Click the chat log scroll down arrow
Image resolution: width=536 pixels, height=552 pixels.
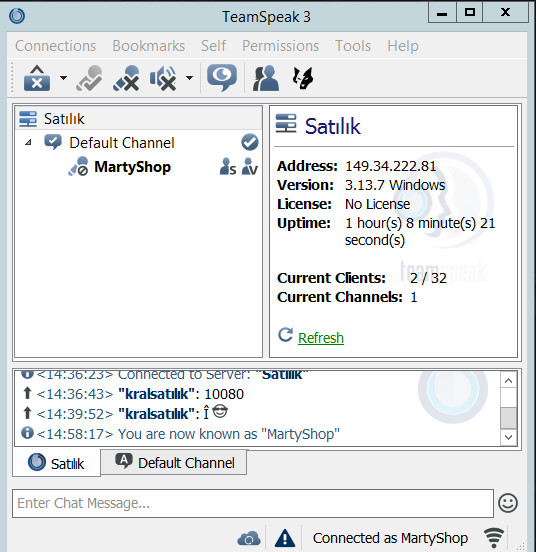pyautogui.click(x=508, y=438)
